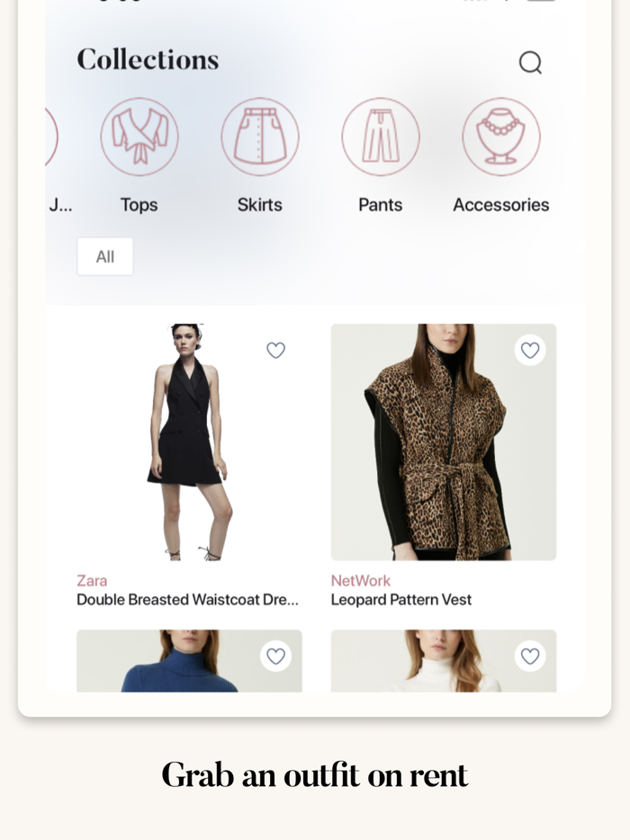The width and height of the screenshot is (630, 840).
Task: Open the white turtleneck product photo
Action: tap(444, 660)
